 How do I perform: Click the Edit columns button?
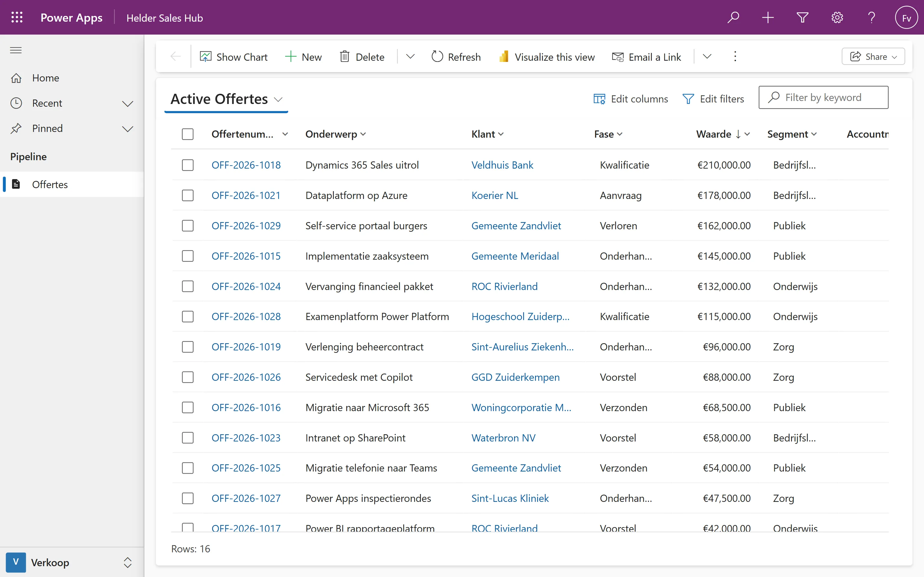630,99
